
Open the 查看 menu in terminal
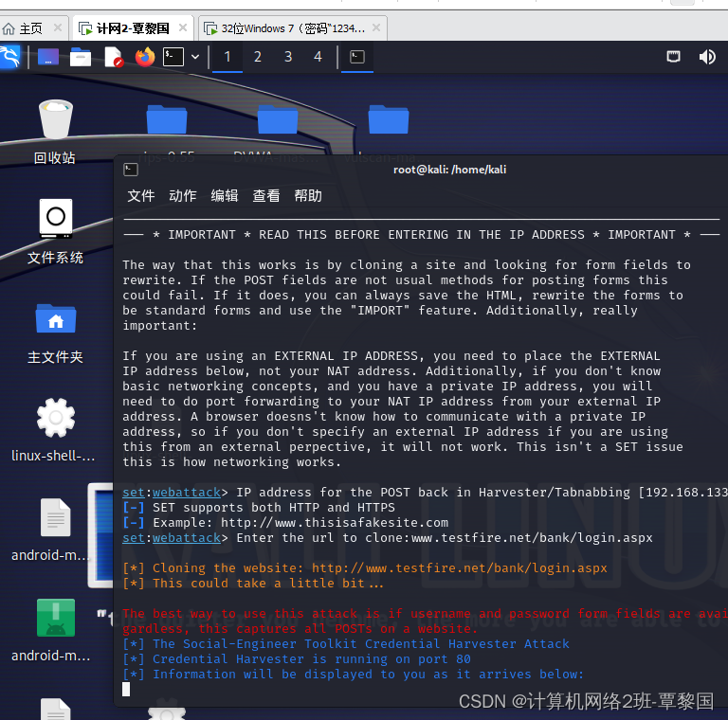[266, 196]
